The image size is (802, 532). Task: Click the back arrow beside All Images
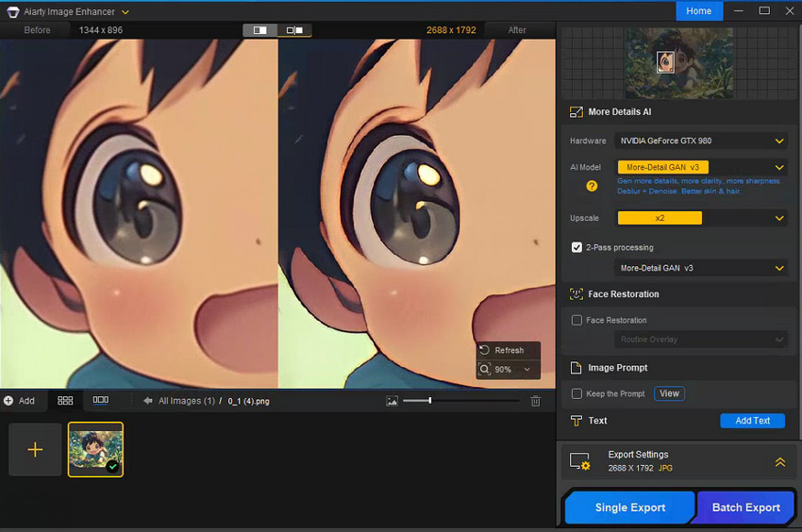[148, 401]
